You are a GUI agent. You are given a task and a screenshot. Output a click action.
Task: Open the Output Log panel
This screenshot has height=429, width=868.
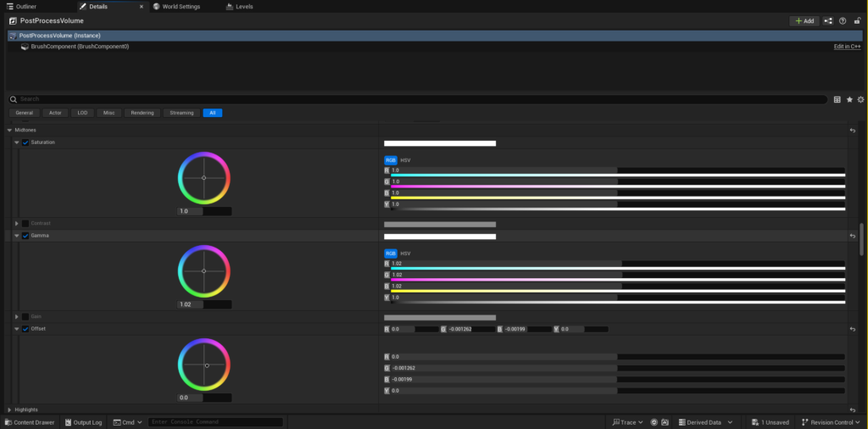tap(83, 422)
